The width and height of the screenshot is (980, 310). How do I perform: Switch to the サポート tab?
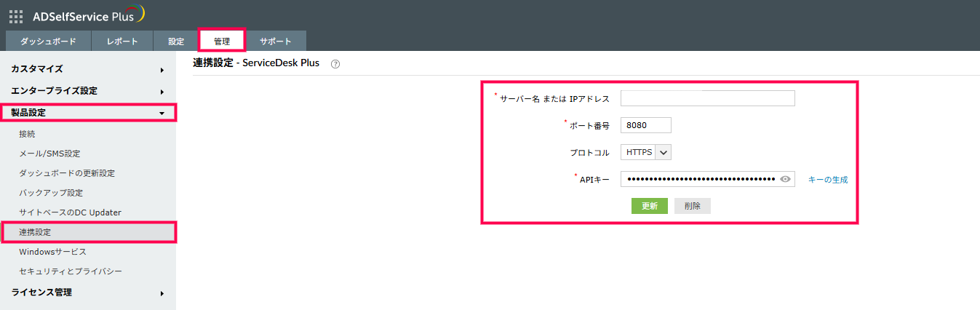276,41
